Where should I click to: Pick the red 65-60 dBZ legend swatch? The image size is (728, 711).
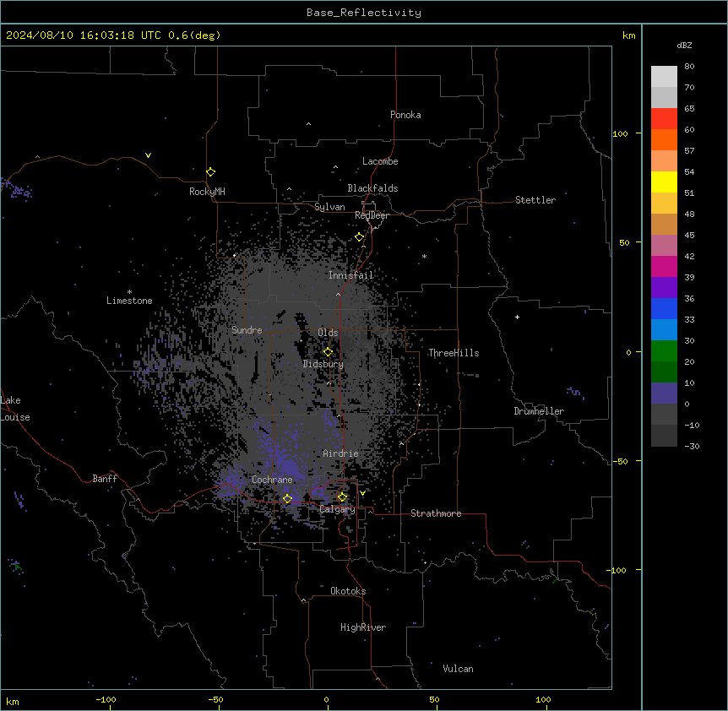664,119
